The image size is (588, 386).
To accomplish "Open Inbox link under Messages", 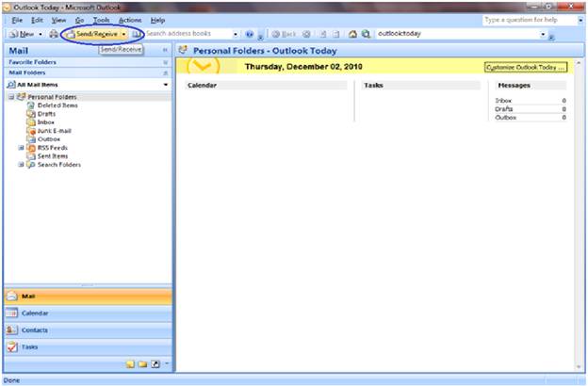I will click(503, 101).
